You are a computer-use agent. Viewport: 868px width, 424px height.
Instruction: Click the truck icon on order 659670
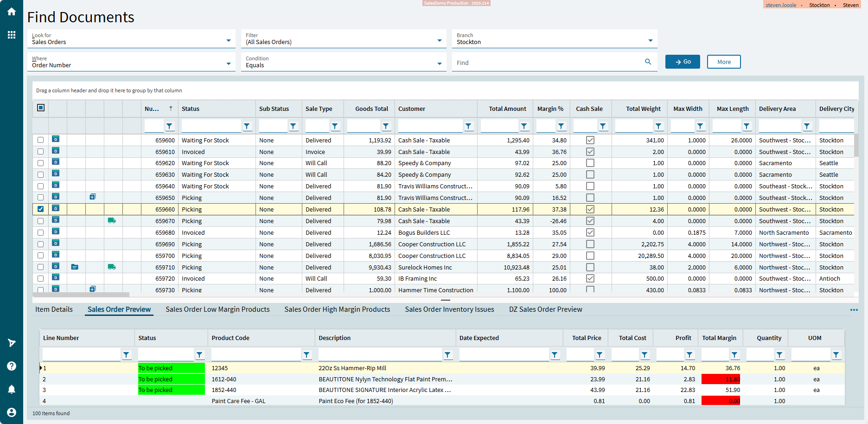point(112,221)
